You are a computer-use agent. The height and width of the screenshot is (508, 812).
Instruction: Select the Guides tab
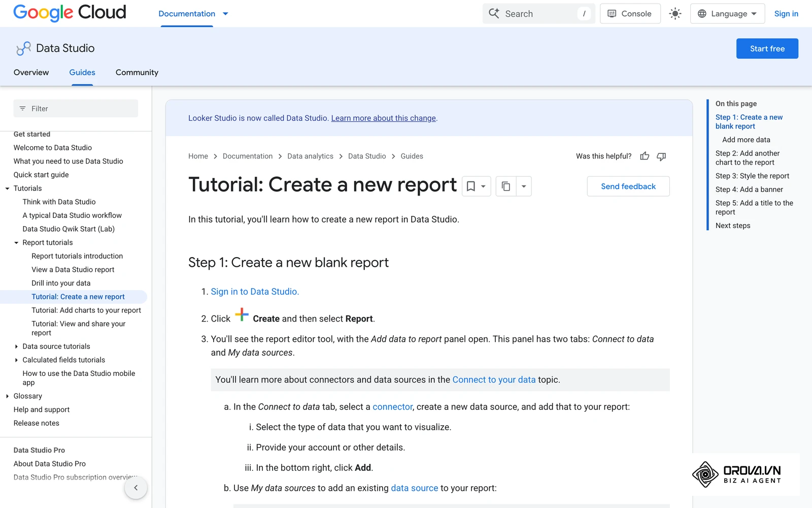[82, 73]
